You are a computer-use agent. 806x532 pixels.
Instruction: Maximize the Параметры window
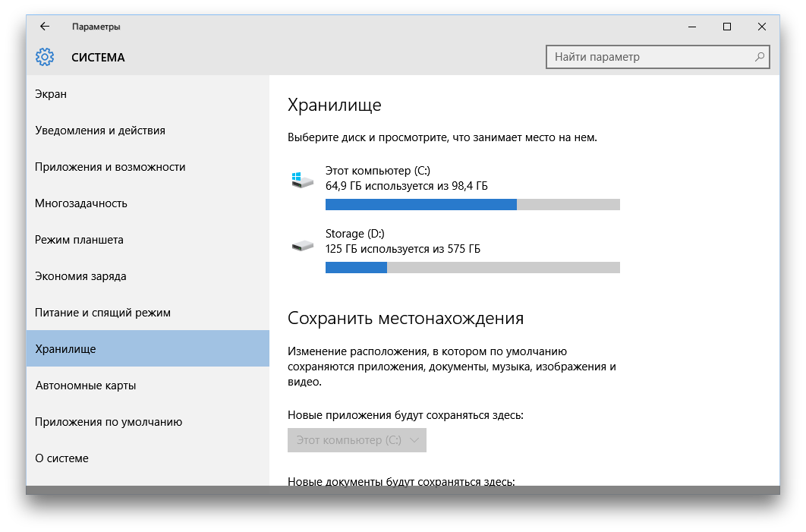727,27
